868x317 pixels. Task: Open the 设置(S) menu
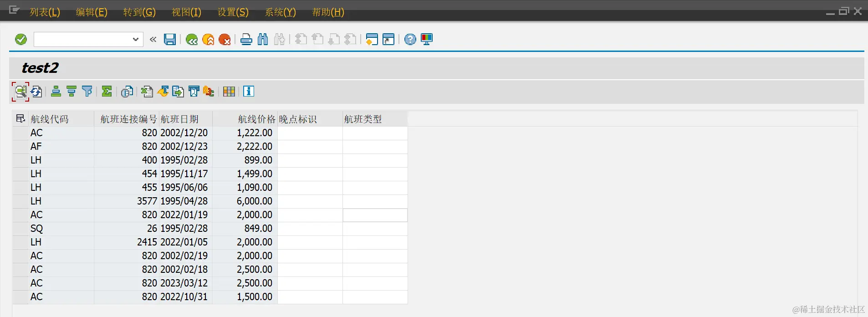click(233, 12)
